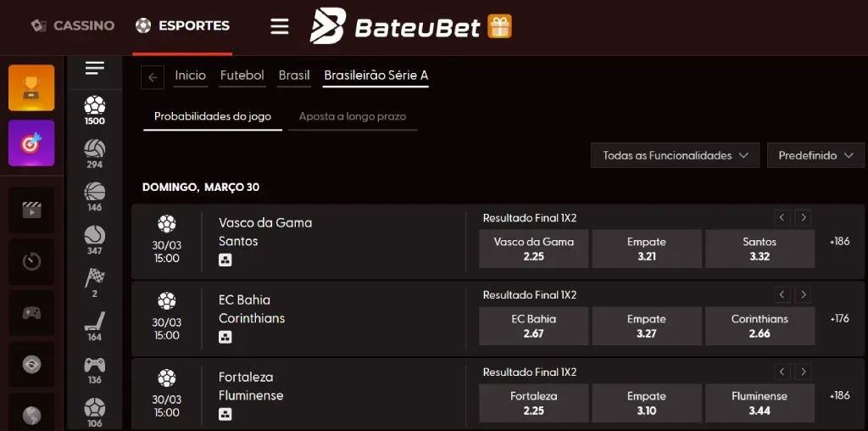
Task: Switch to Aposta a longo prazo tab
Action: [x=353, y=116]
